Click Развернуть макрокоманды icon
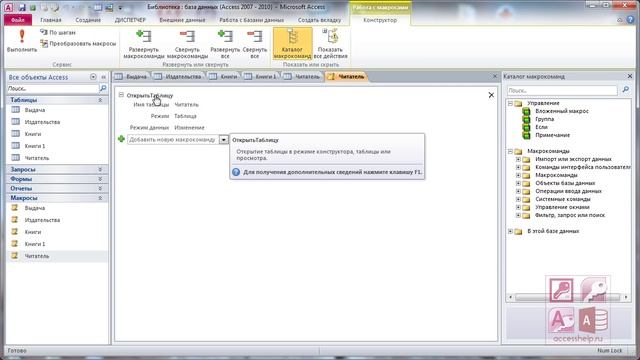Viewport: 640px width, 360px height. (144, 44)
